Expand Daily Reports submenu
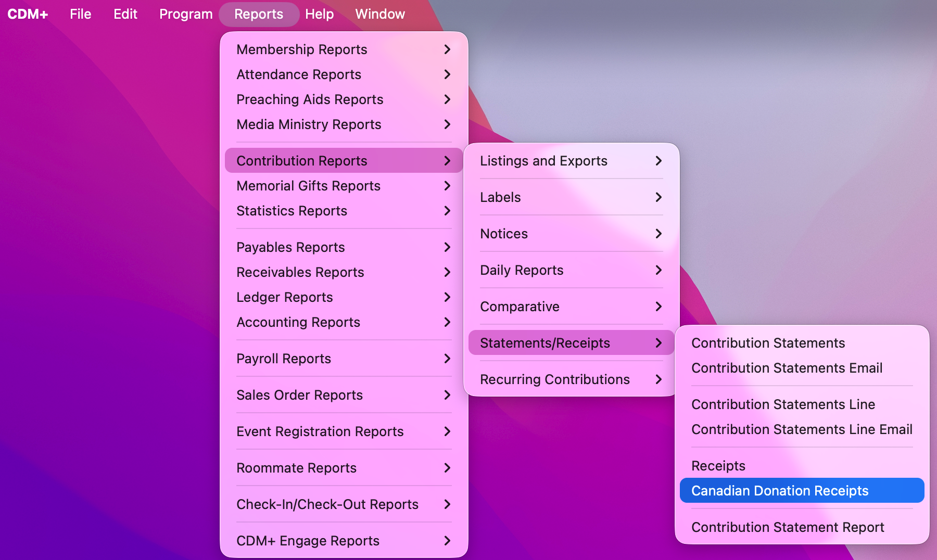The width and height of the screenshot is (937, 560). point(571,270)
